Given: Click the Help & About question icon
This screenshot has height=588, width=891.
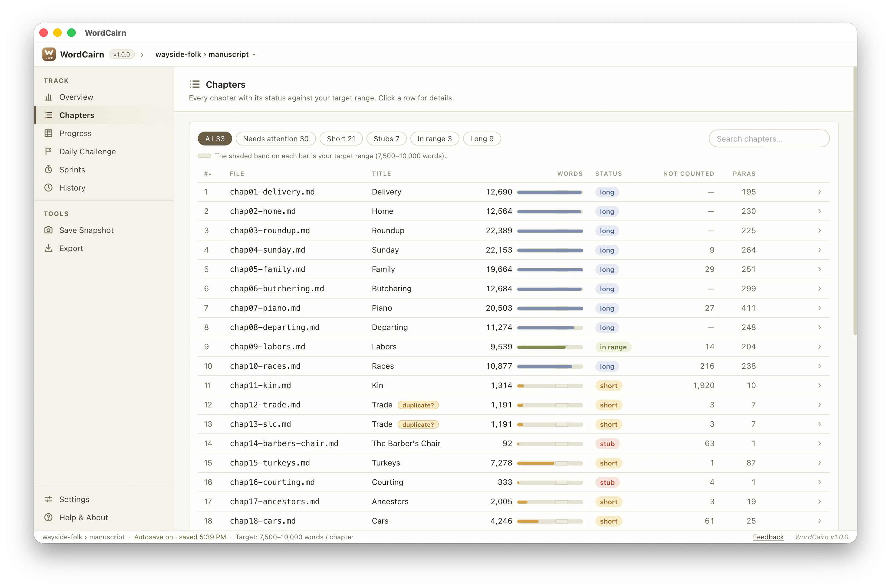Looking at the screenshot, I should pos(48,517).
